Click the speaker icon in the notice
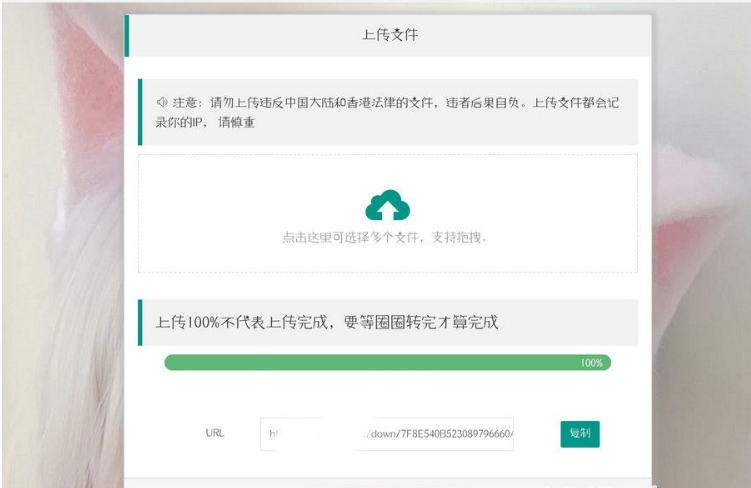 161,102
